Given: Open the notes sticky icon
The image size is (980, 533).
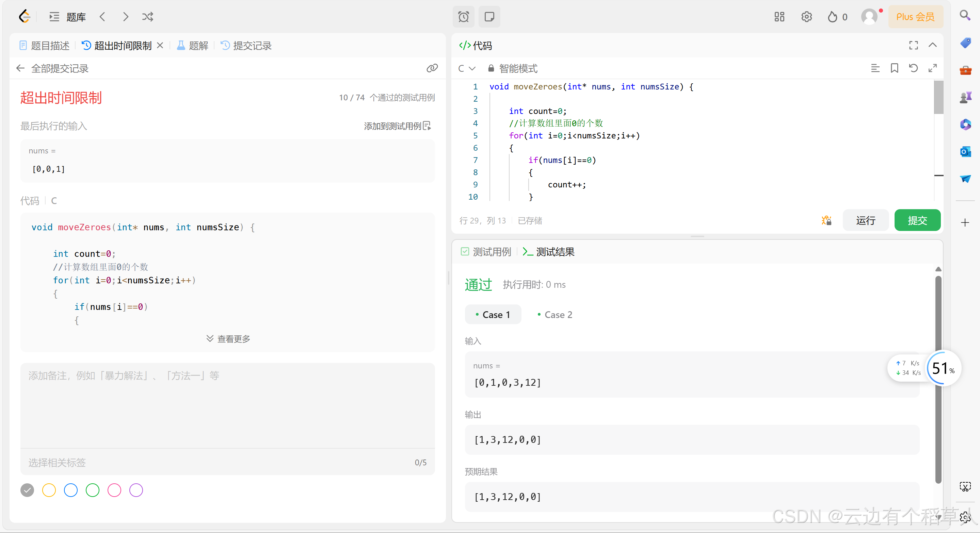Looking at the screenshot, I should [489, 17].
